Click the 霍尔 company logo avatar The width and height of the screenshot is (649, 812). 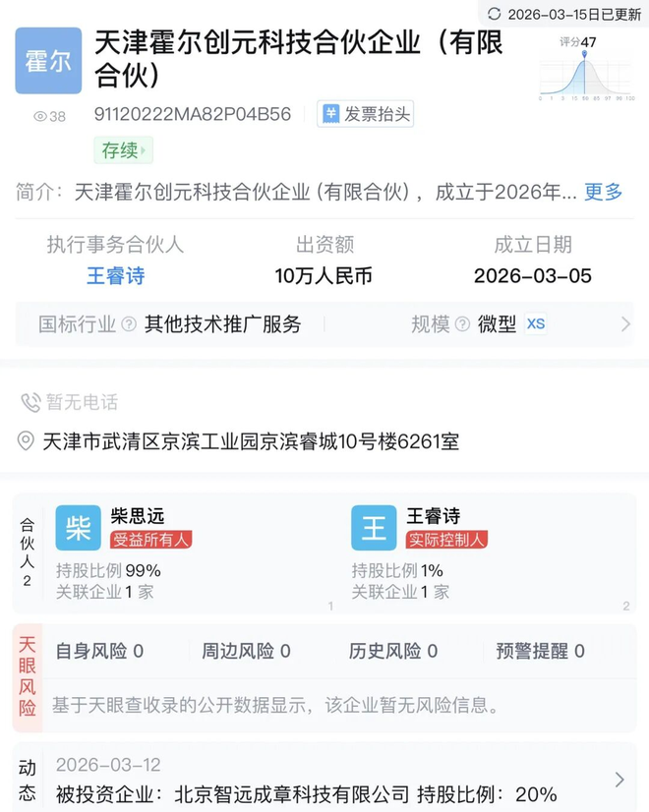[x=48, y=61]
